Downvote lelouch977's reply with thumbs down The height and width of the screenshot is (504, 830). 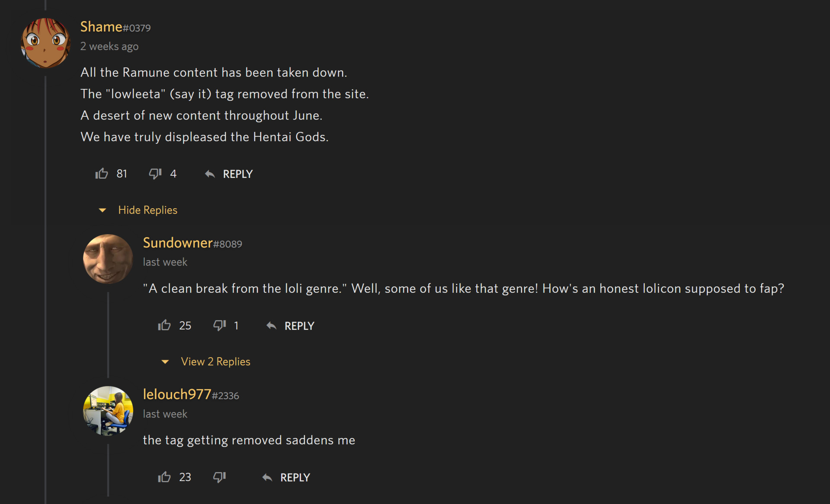coord(220,477)
